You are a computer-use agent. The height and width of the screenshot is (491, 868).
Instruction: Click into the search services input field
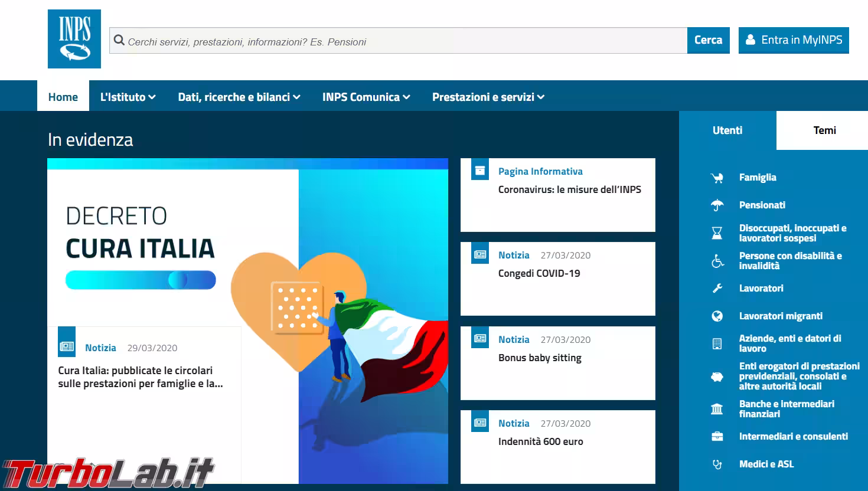(x=402, y=41)
